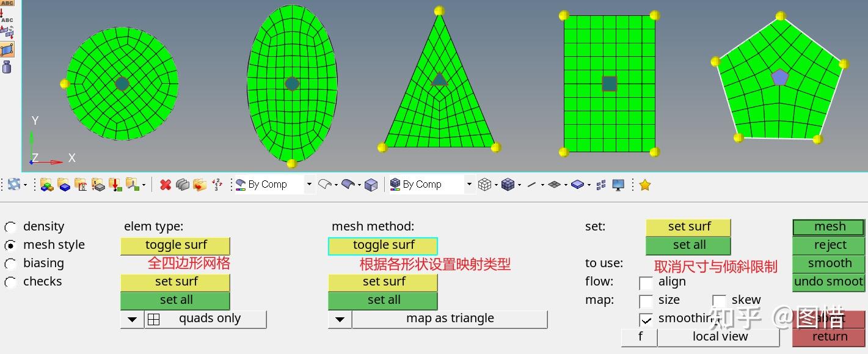Open the favorites star icon on the toolbar

(644, 184)
